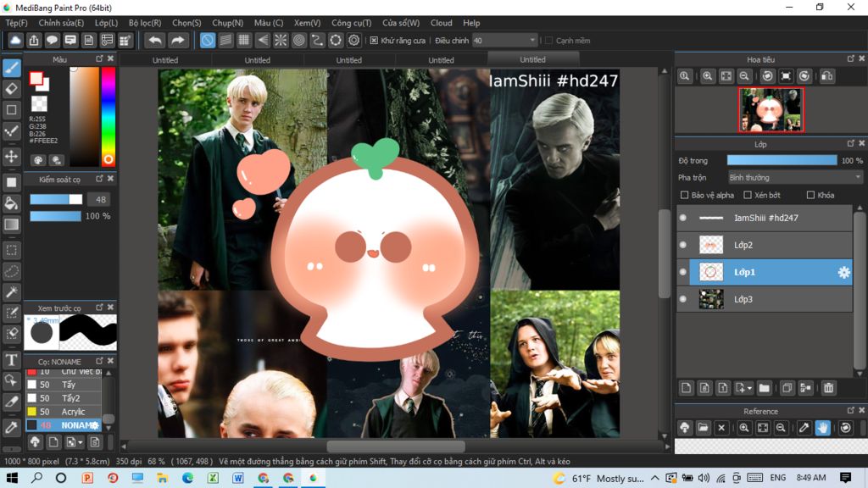This screenshot has width=868, height=488.
Task: Select the Lasso tool
Action: click(12, 271)
